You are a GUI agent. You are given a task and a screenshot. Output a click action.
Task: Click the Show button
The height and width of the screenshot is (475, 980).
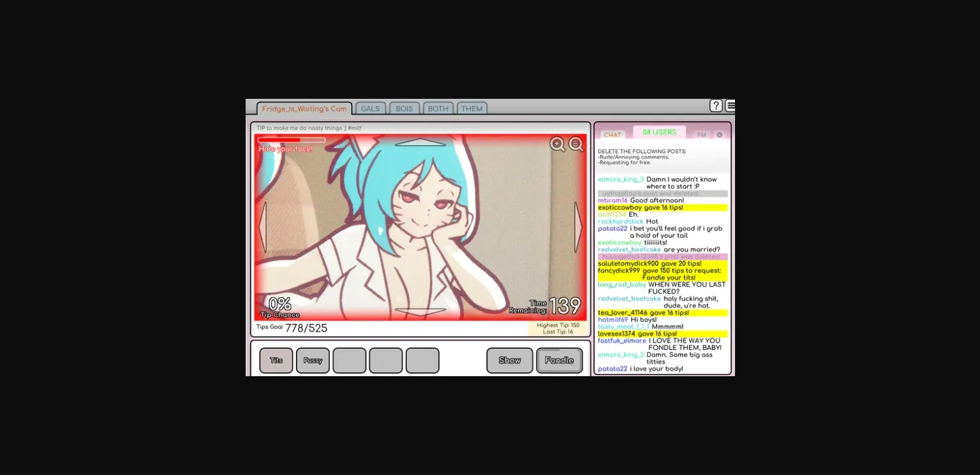(x=509, y=360)
